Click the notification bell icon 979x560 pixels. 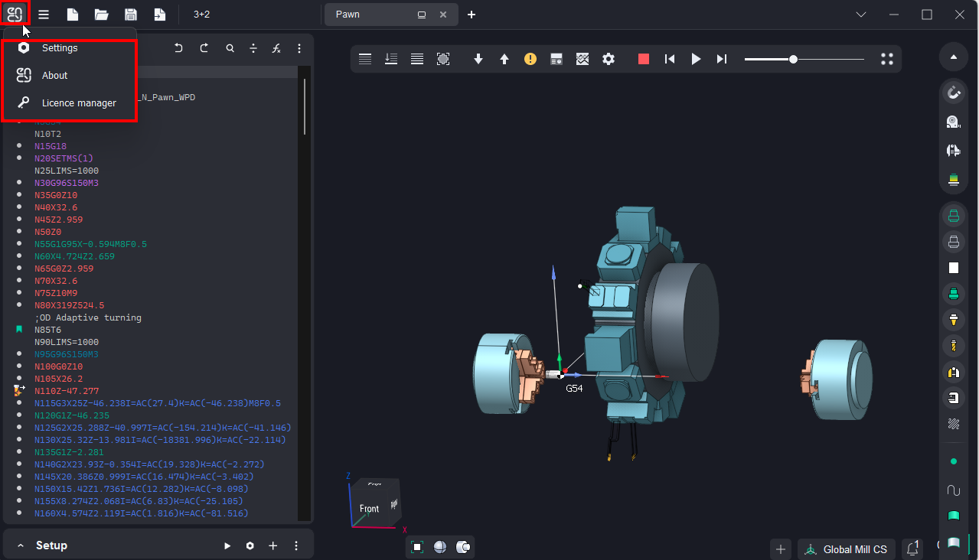[912, 549]
